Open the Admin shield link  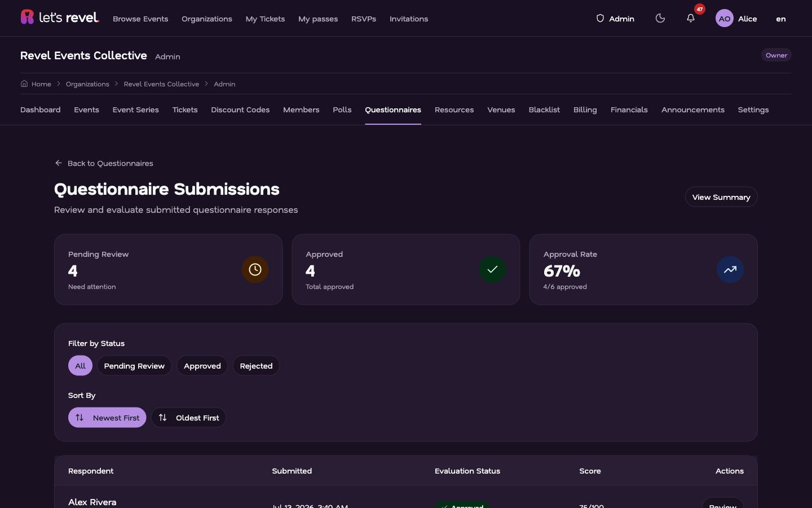(x=615, y=19)
